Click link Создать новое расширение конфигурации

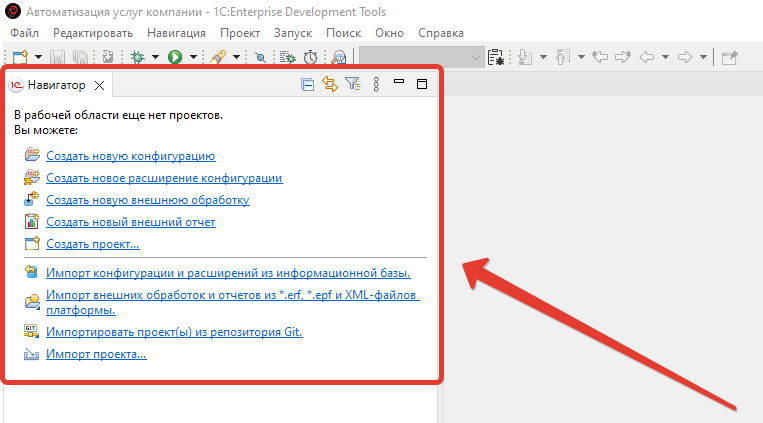(164, 178)
